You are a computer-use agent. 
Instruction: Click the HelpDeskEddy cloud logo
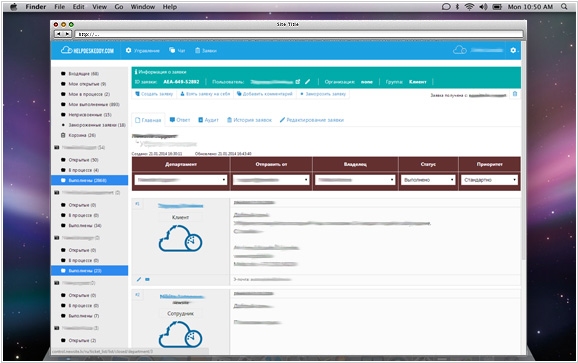pos(87,50)
